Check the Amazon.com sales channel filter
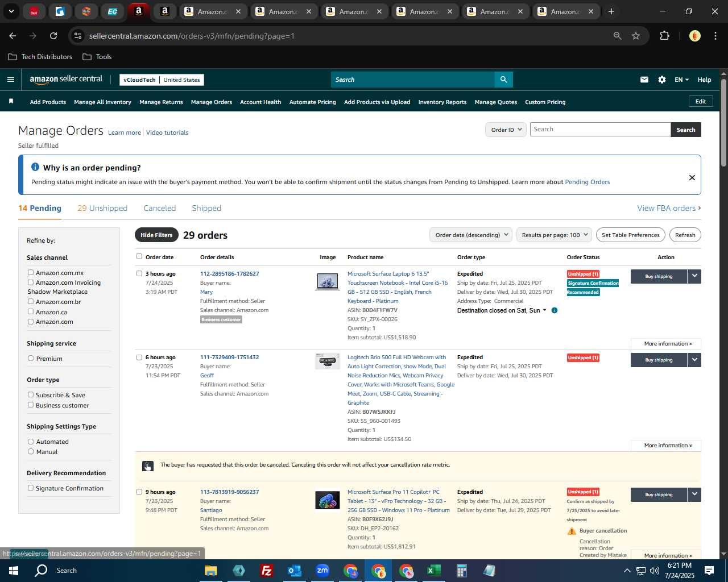728x582 pixels. (31, 322)
